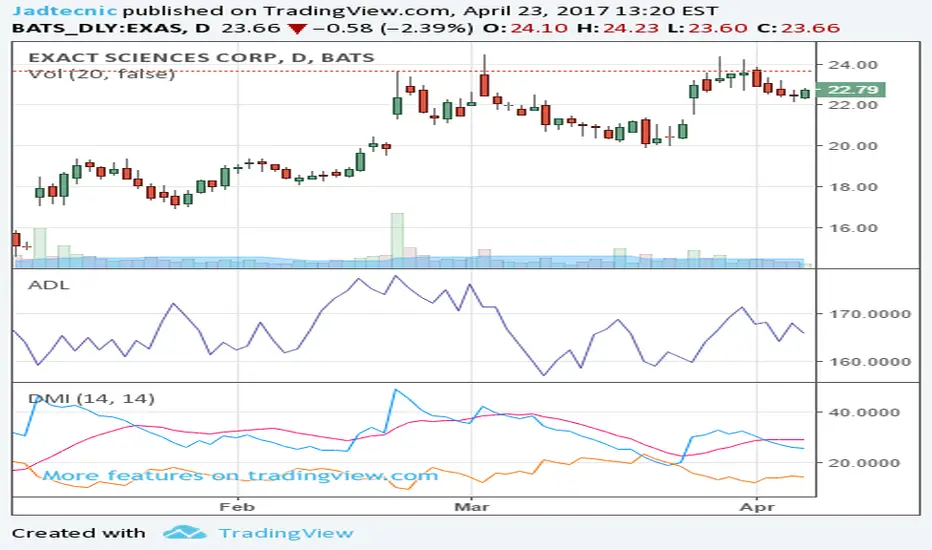The height and width of the screenshot is (550, 932).
Task: Click the 20.0000 DMI axis value
Action: tap(864, 463)
